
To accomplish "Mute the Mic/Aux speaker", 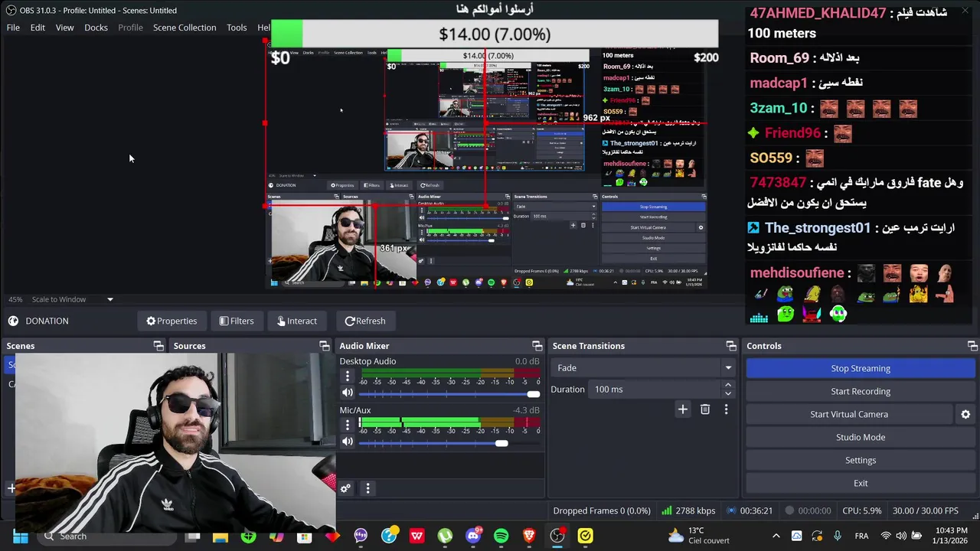I will click(x=348, y=442).
